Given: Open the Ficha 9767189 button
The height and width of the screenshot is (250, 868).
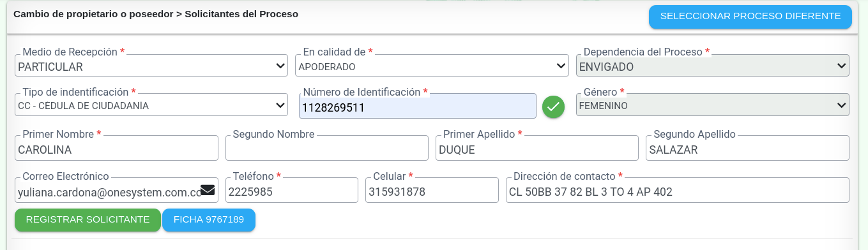Looking at the screenshot, I should (x=209, y=220).
